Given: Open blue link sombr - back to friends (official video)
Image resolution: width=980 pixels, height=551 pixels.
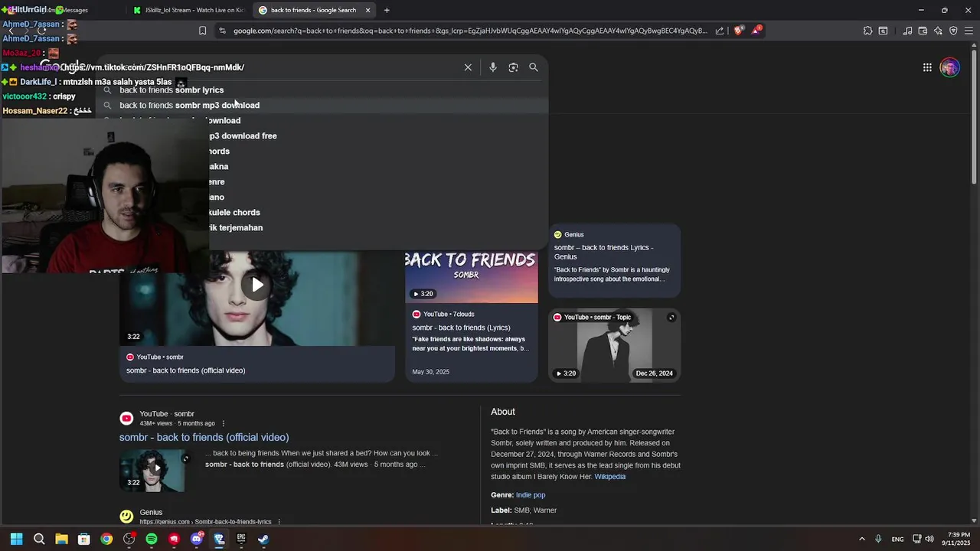Looking at the screenshot, I should [204, 437].
